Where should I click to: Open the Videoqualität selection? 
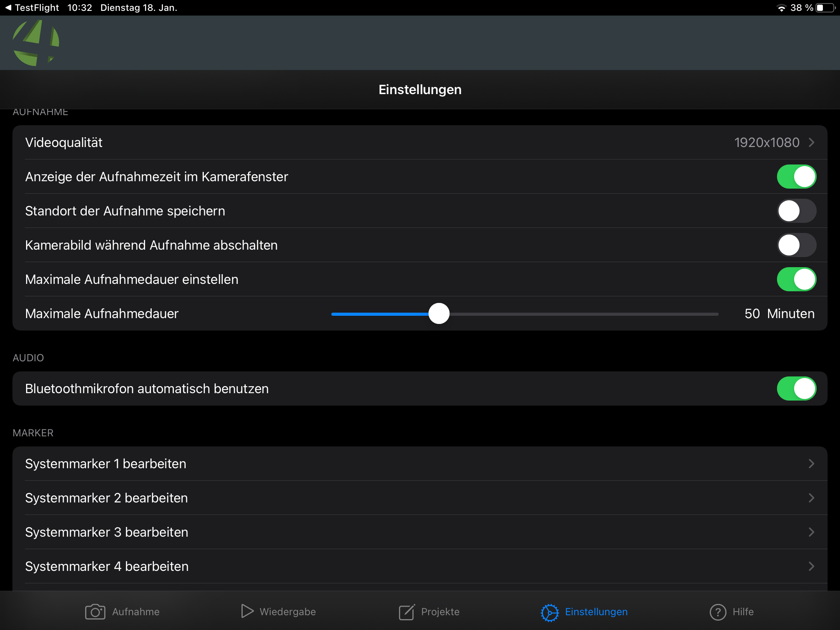[x=420, y=142]
